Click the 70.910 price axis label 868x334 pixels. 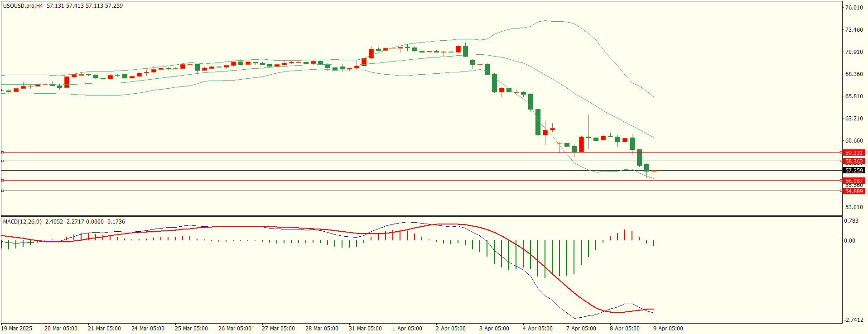pos(854,52)
